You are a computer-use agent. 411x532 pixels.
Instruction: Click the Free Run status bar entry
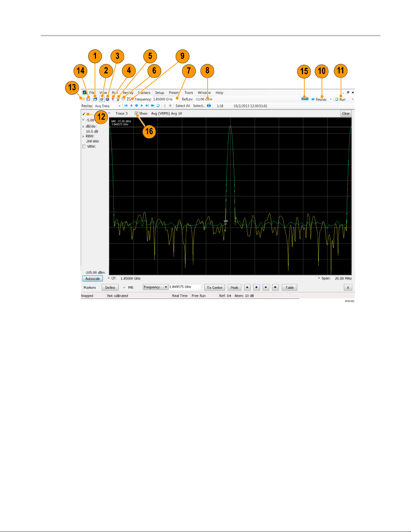[199, 296]
